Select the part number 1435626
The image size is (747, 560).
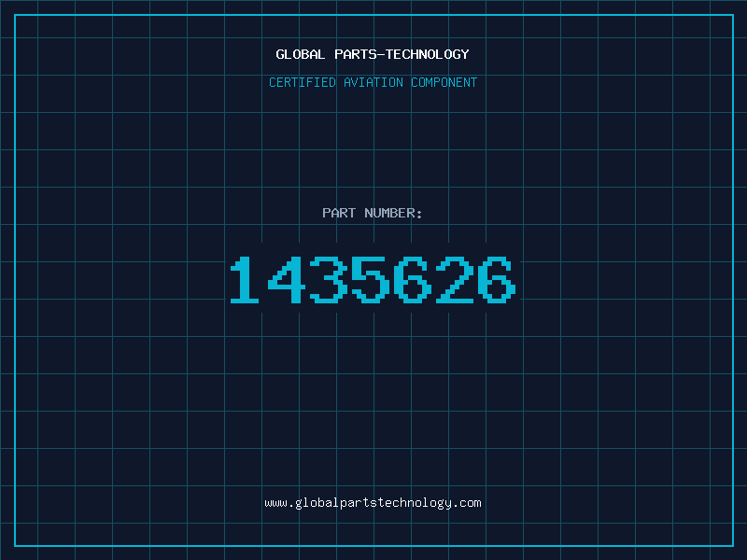(373, 280)
